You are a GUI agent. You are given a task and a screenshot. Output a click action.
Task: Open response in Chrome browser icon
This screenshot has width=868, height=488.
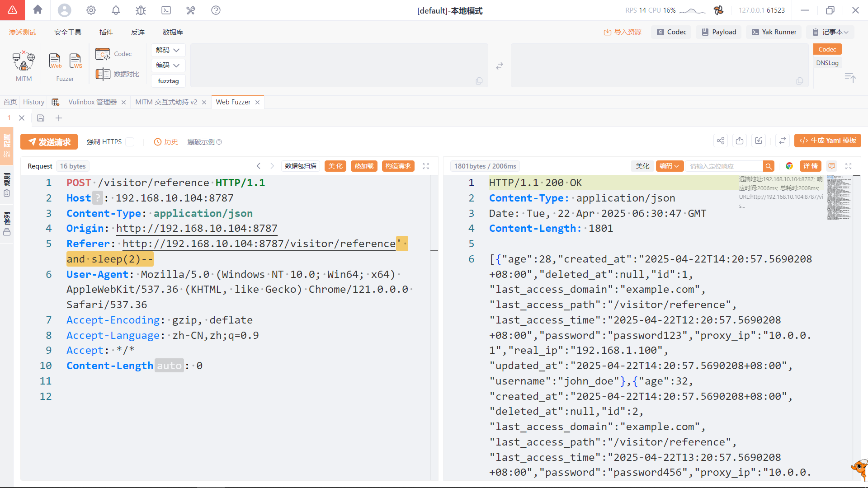789,166
